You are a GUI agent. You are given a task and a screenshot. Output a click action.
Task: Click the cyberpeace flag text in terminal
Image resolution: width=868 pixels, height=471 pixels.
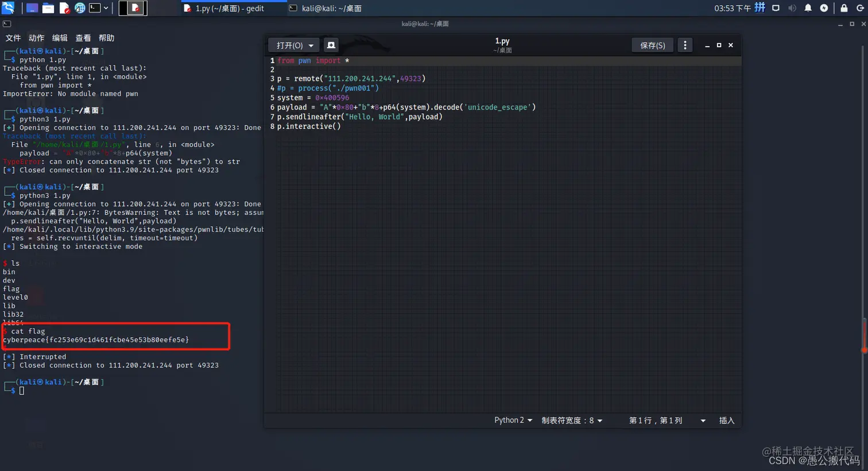click(96, 339)
